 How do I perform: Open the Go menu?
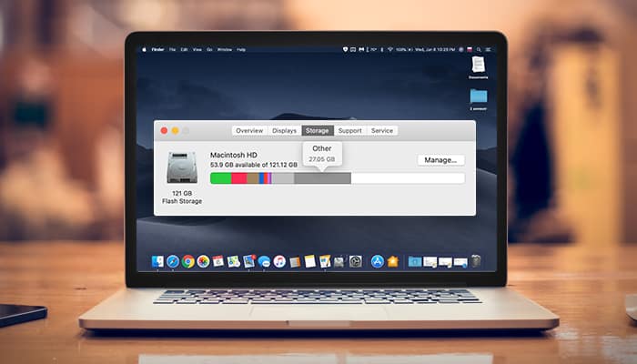[209, 49]
